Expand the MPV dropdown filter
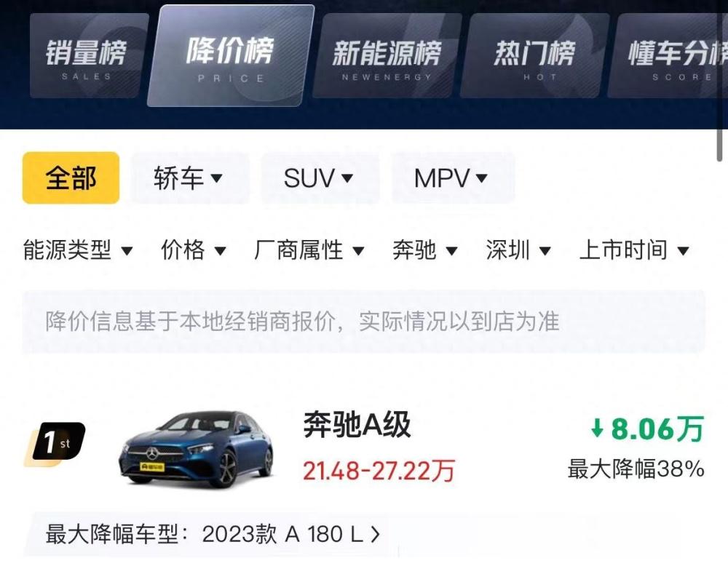This screenshot has height=566, width=728. tap(452, 178)
